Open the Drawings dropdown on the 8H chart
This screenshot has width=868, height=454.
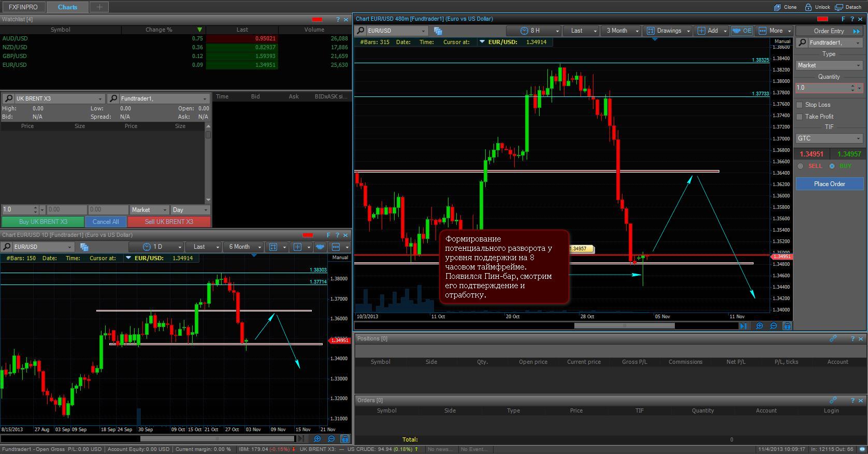(x=669, y=31)
